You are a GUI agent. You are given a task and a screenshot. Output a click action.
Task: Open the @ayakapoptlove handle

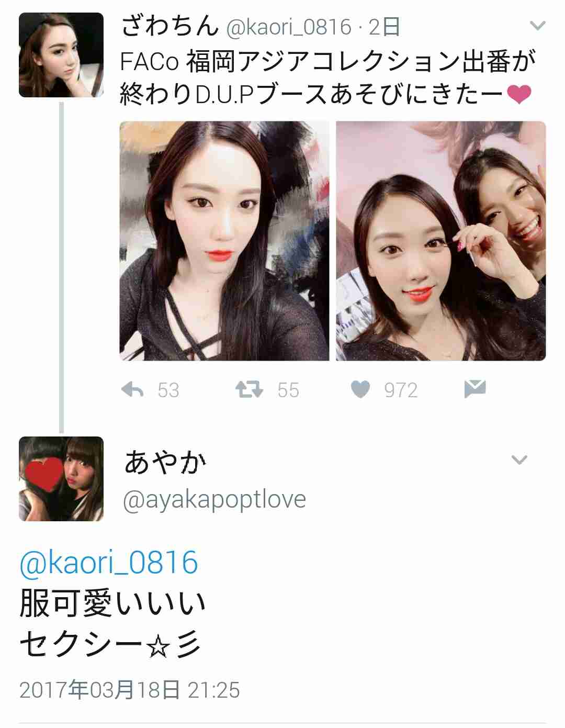click(214, 500)
